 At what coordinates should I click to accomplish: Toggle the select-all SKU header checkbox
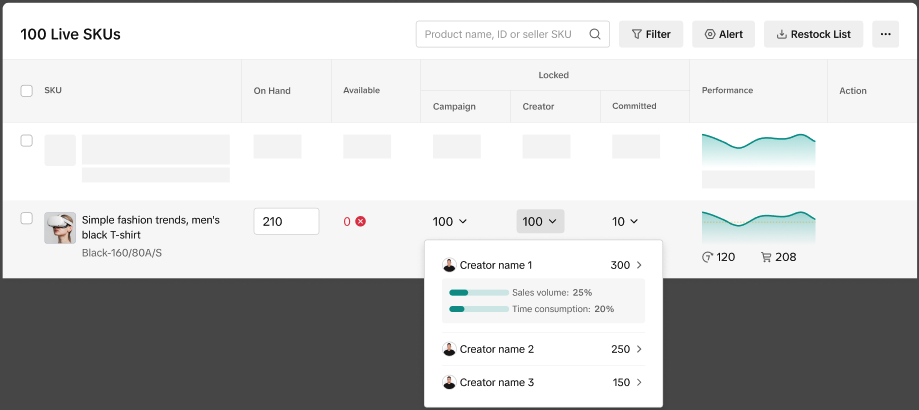click(x=27, y=91)
